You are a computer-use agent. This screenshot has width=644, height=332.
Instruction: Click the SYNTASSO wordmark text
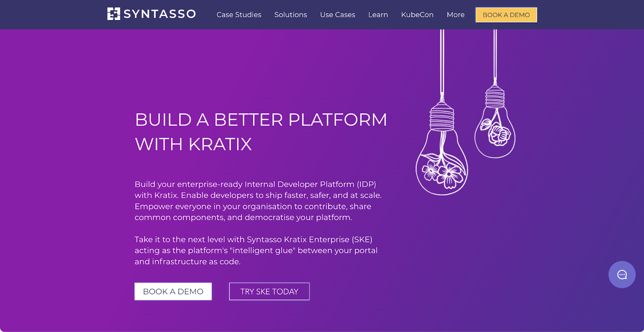[x=160, y=14]
